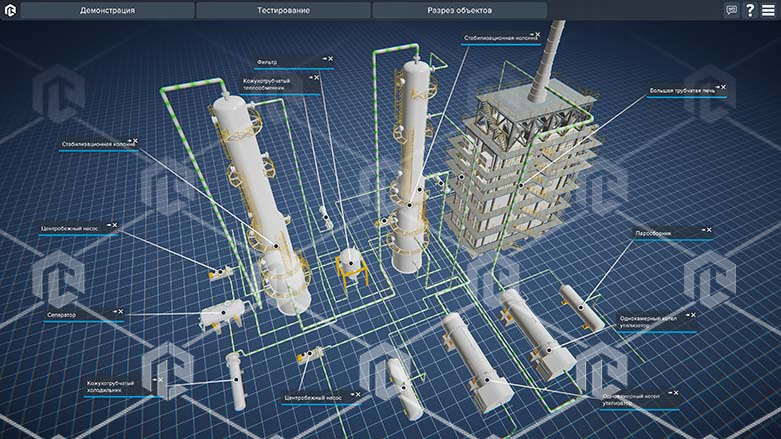This screenshot has width=781, height=439.
Task: Click the furnace chimney stack in 3D view
Action: [548, 60]
